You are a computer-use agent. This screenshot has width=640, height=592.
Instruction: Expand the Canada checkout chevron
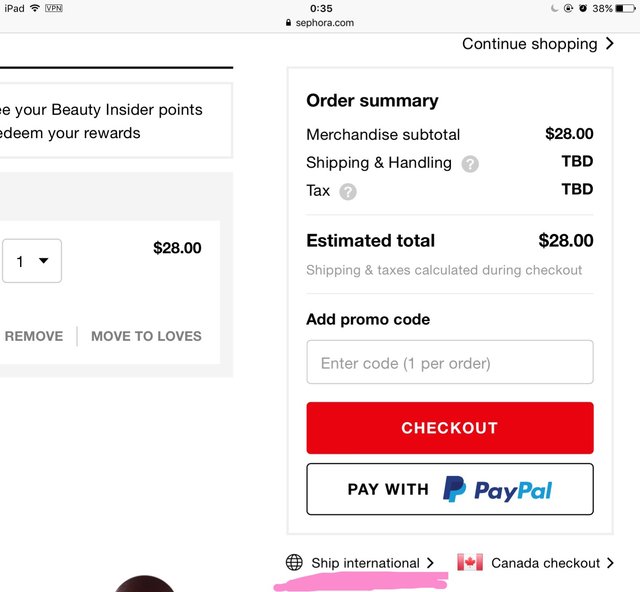610,563
